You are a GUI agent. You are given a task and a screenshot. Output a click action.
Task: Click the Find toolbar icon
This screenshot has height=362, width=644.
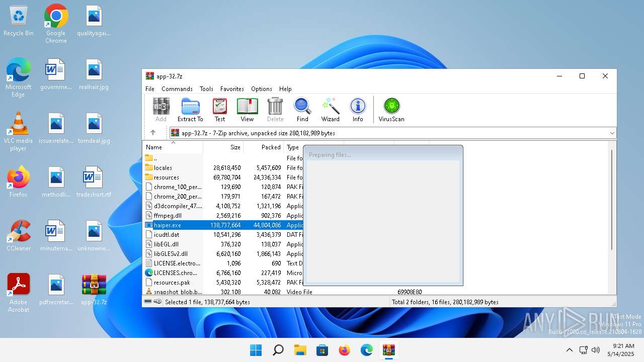(302, 110)
